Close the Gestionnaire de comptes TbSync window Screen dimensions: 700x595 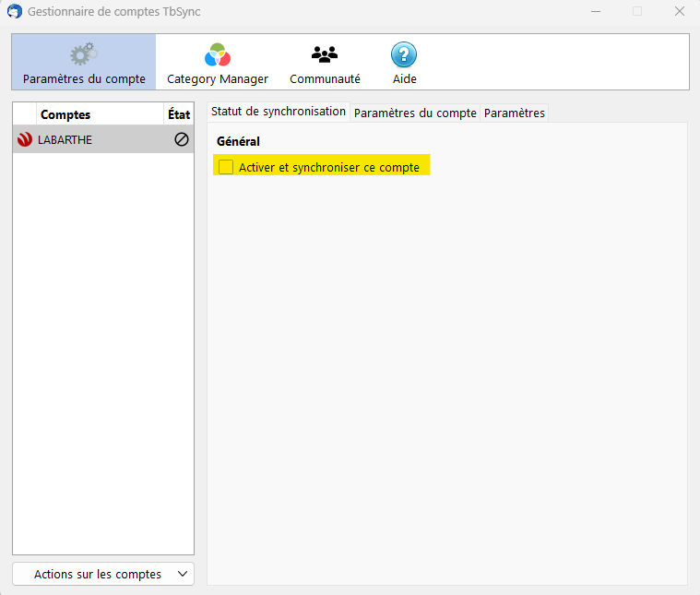[679, 11]
